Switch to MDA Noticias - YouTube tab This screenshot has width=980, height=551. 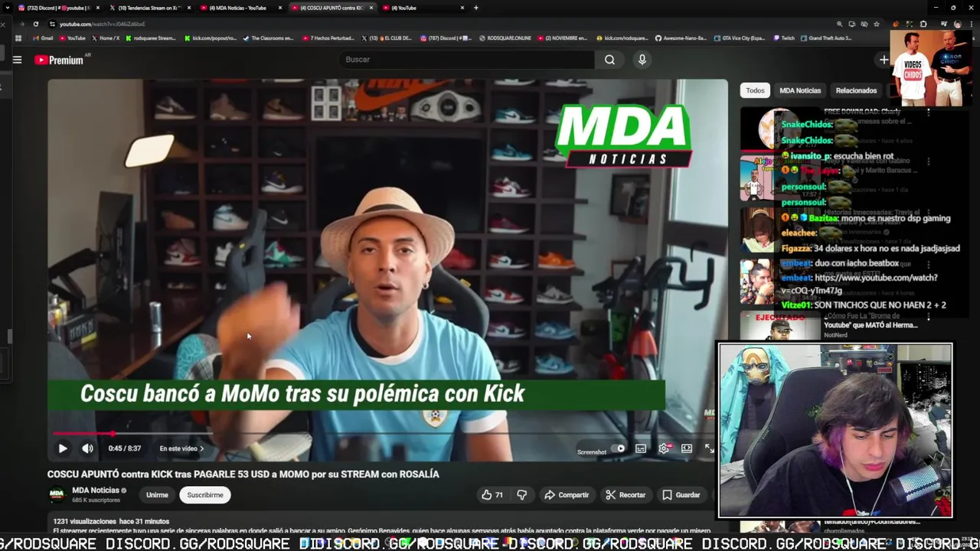(x=240, y=8)
